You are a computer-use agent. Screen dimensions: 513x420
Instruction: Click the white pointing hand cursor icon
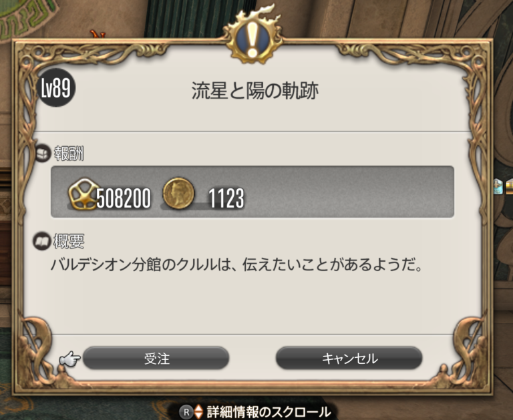point(69,359)
